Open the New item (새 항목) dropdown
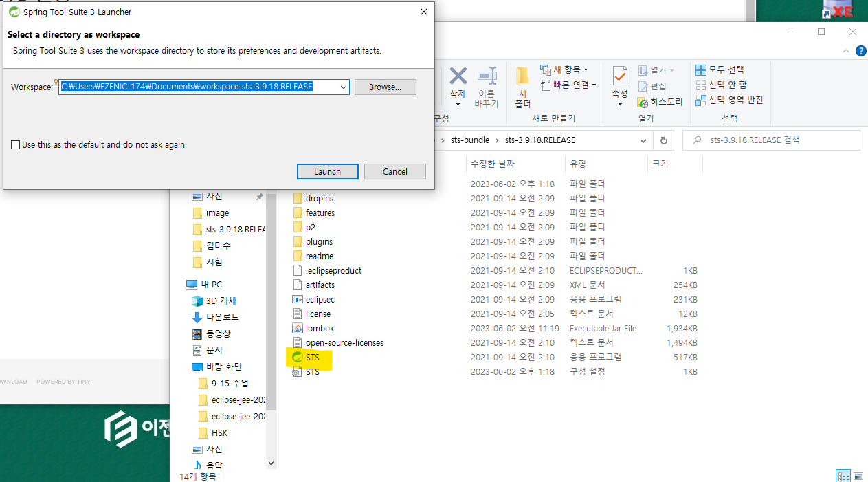The height and width of the screenshot is (482, 868). click(564, 69)
